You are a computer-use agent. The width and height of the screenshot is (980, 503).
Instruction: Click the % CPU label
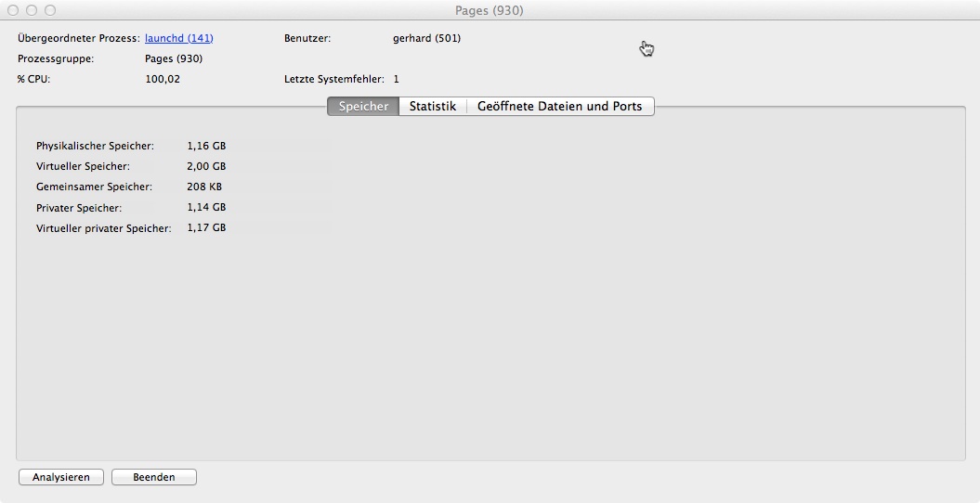33,79
